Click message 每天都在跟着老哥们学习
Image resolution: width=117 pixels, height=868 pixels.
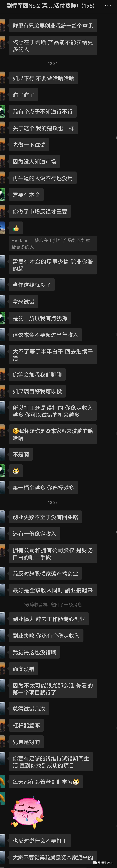pos(46,782)
